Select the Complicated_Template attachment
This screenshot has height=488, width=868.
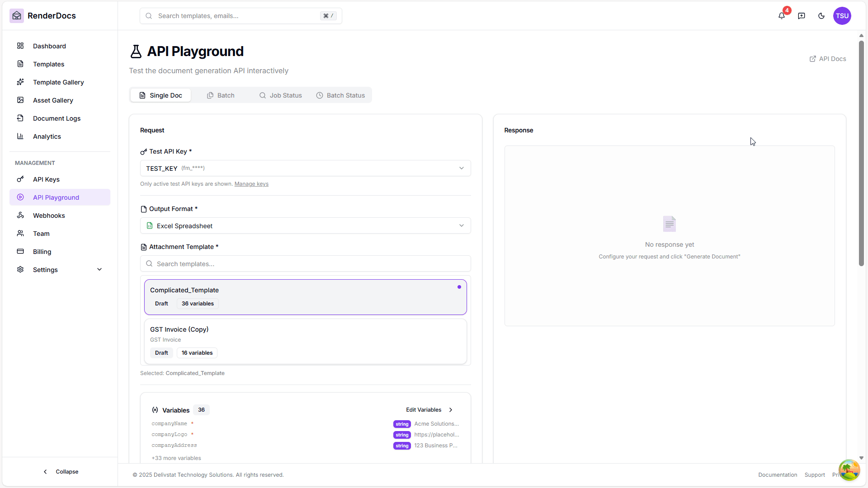click(x=305, y=296)
